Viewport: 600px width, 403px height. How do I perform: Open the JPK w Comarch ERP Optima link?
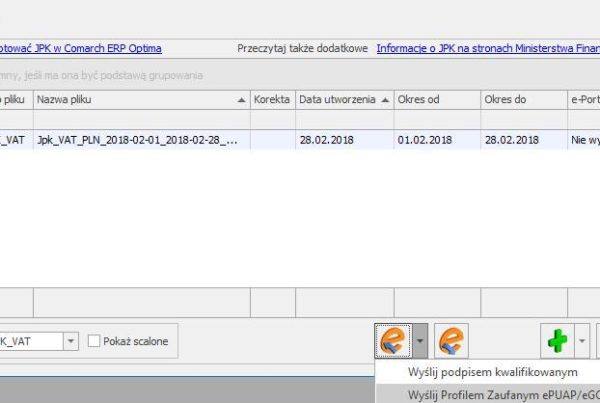80,48
